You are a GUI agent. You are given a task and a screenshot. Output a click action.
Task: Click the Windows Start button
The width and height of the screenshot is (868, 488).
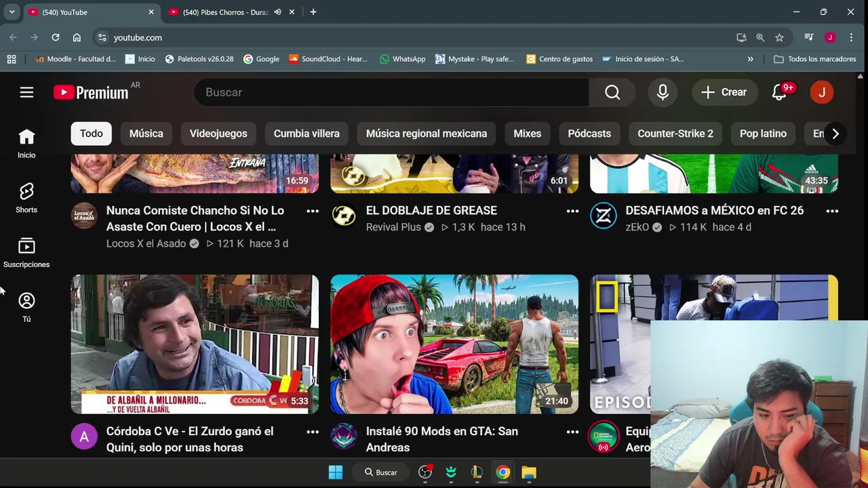pos(336,472)
